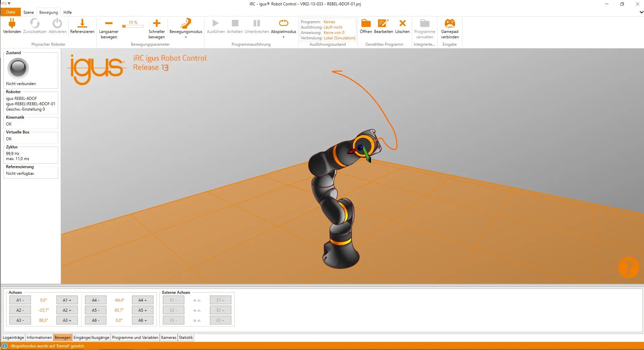Open the orange help question mark

[628, 267]
